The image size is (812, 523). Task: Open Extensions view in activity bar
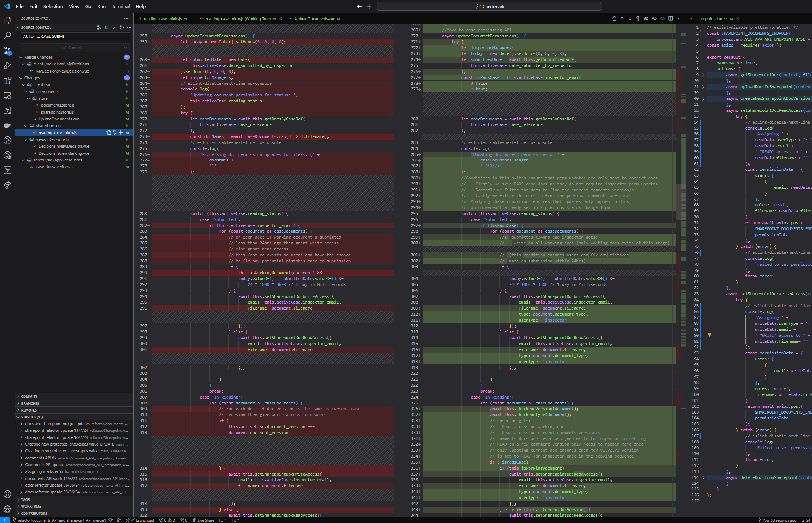7,81
